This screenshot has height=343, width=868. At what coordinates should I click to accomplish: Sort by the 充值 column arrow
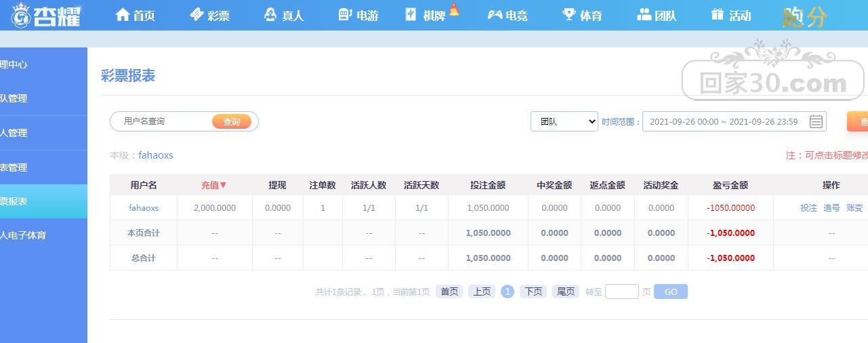pyautogui.click(x=223, y=185)
